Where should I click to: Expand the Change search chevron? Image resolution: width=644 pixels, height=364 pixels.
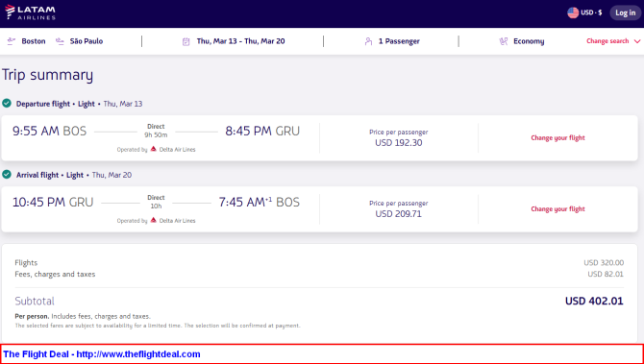[637, 41]
